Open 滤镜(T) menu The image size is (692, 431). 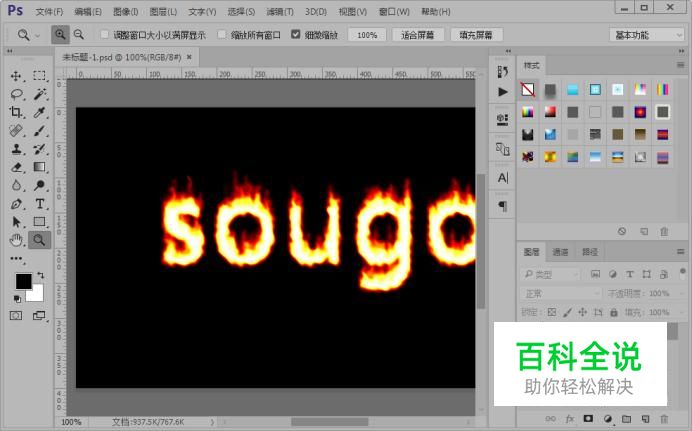point(280,12)
